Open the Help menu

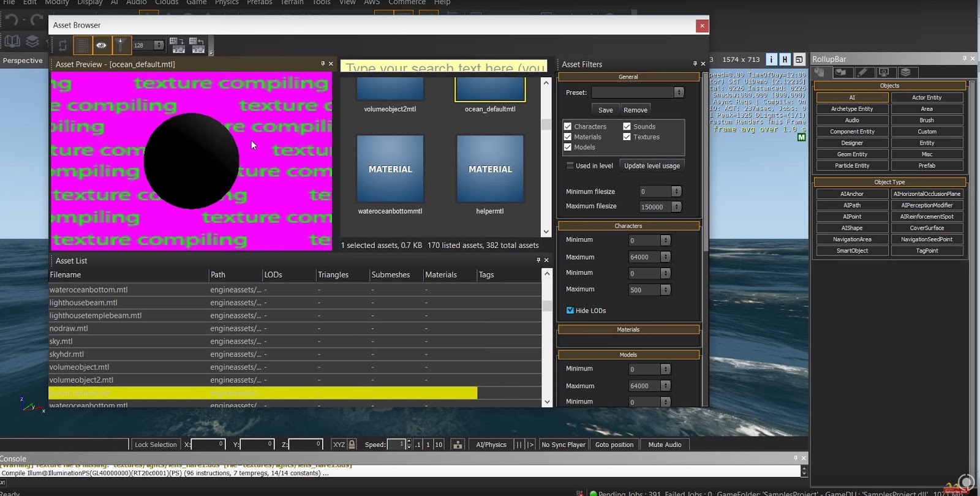442,2
